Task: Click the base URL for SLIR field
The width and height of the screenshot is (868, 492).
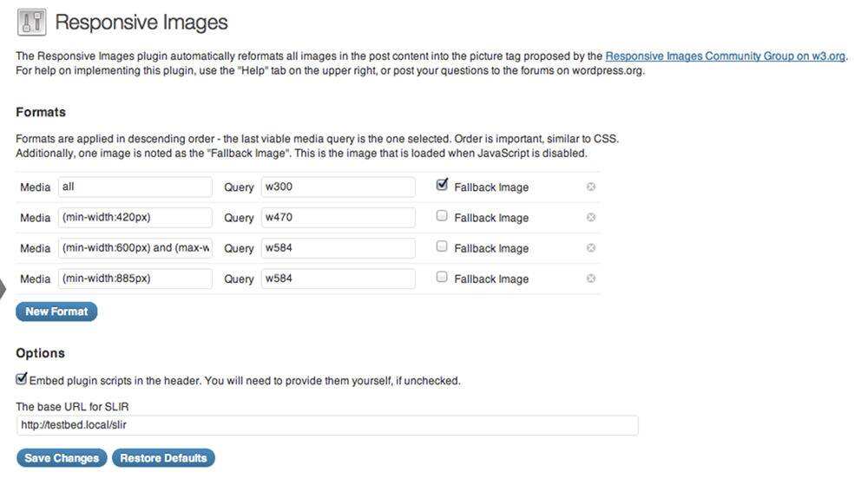Action: tap(327, 425)
